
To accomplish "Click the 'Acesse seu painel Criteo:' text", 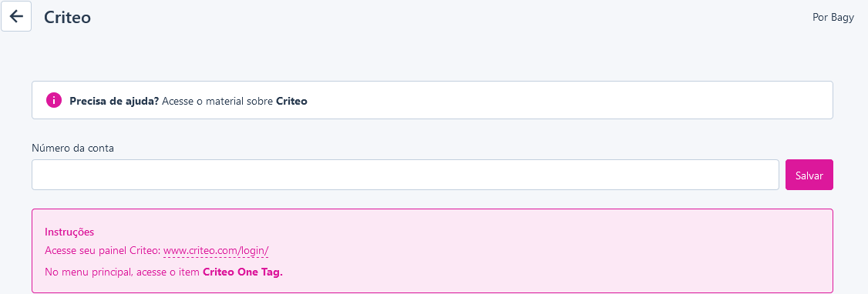I will click(x=103, y=251).
